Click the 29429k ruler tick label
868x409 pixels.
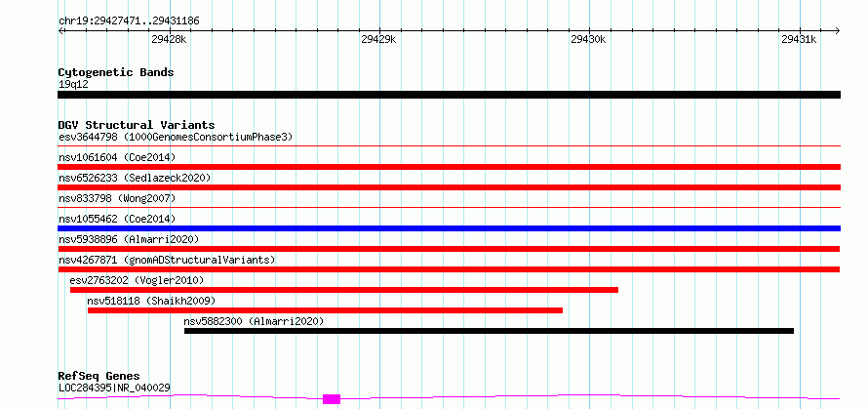point(378,39)
